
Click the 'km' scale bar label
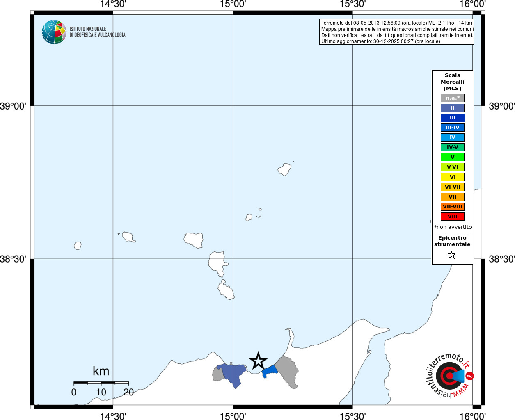click(101, 371)
